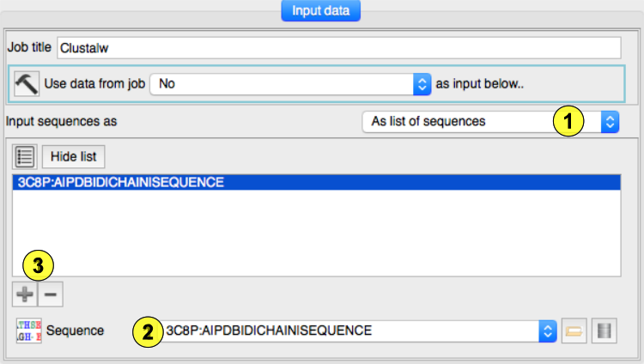The image size is (644, 364).
Task: Switch to the Input data tab
Action: [x=320, y=12]
